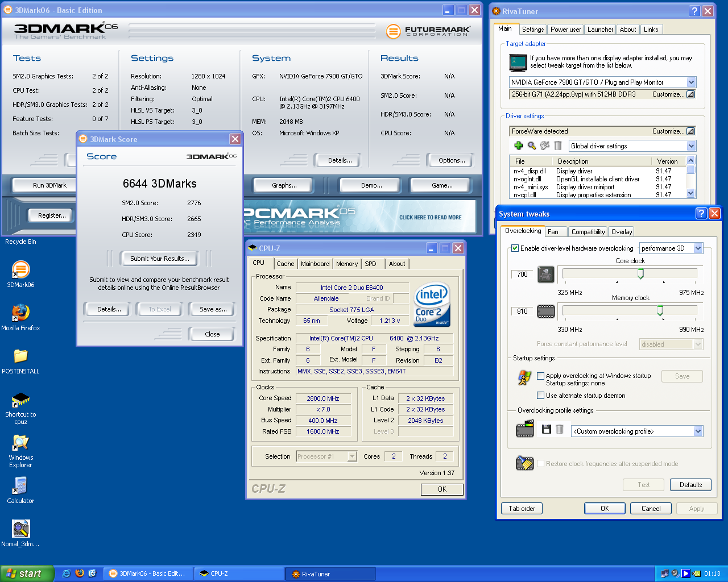Viewport: 728px width, 582px height.
Task: Open the Power user tab in RivaTuner
Action: 566,30
